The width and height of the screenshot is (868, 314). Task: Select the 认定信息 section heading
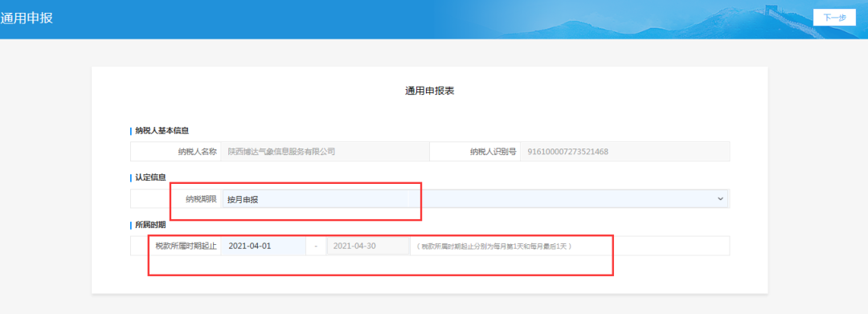pyautogui.click(x=150, y=178)
